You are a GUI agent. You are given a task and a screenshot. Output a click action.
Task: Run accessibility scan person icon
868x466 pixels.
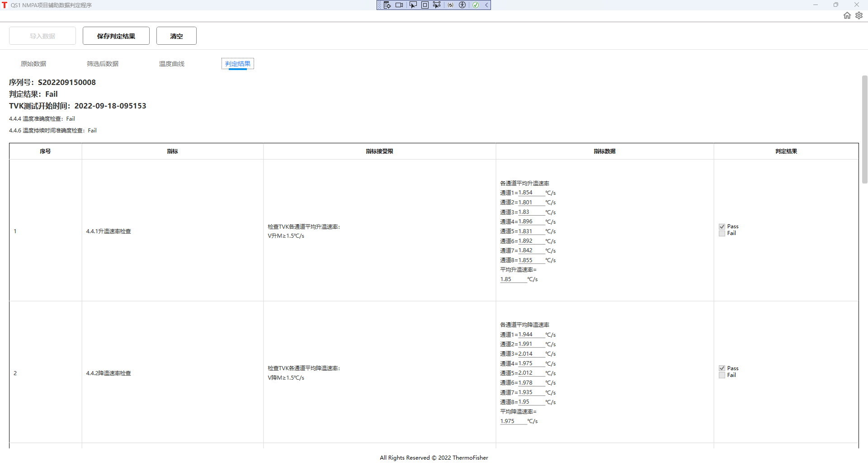pos(462,5)
